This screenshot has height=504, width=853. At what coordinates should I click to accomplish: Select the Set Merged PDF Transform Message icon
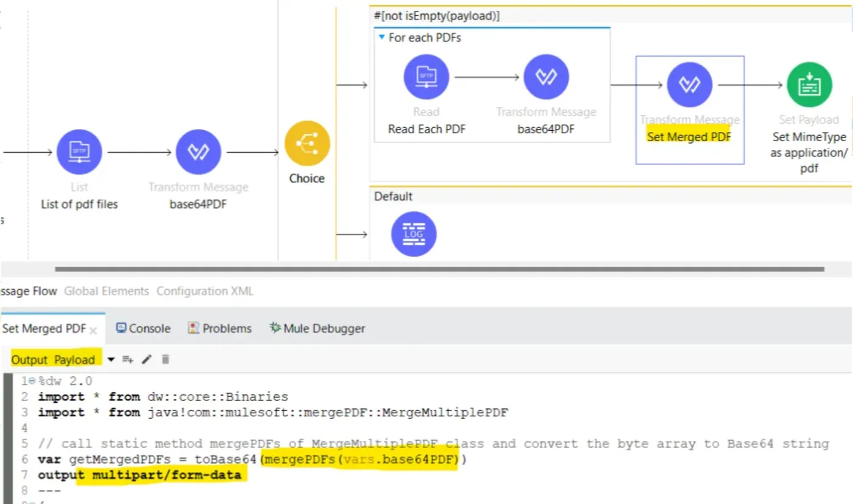[x=690, y=85]
